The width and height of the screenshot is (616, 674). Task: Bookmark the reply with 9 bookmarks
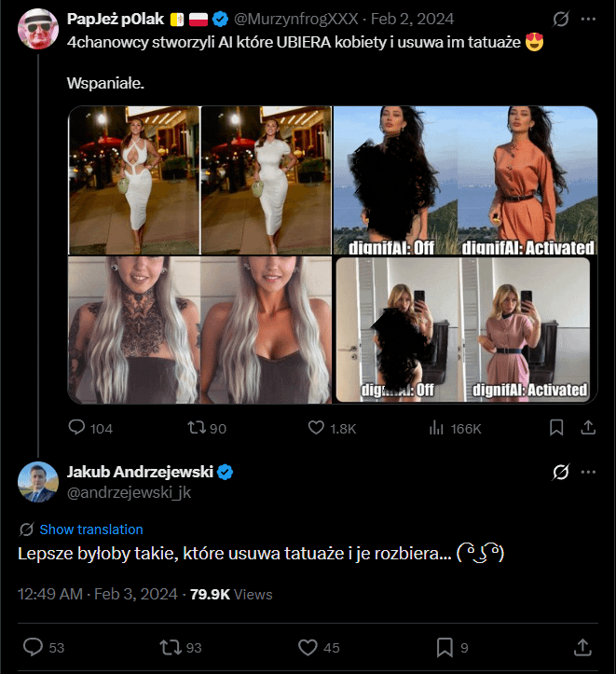point(445,647)
